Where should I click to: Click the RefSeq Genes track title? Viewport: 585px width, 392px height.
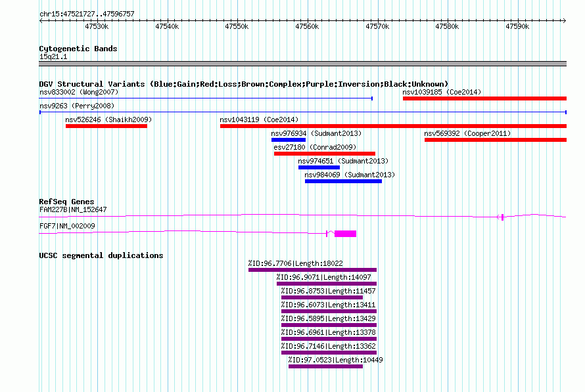(x=66, y=202)
